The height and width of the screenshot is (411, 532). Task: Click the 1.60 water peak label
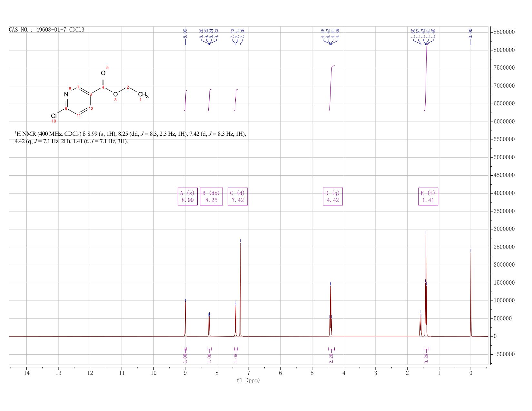[413, 33]
